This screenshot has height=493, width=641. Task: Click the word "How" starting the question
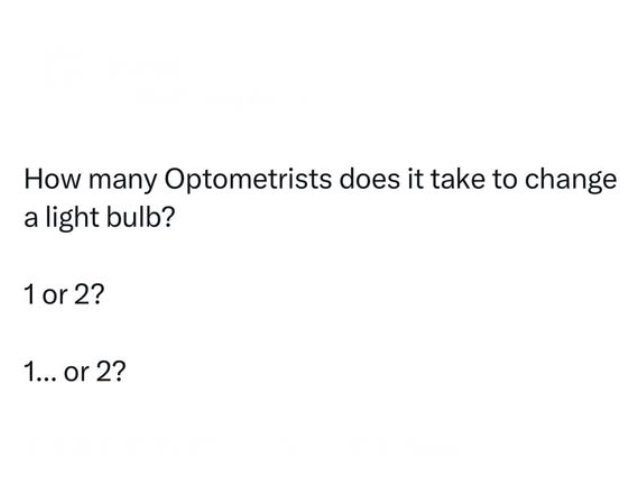tap(49, 182)
